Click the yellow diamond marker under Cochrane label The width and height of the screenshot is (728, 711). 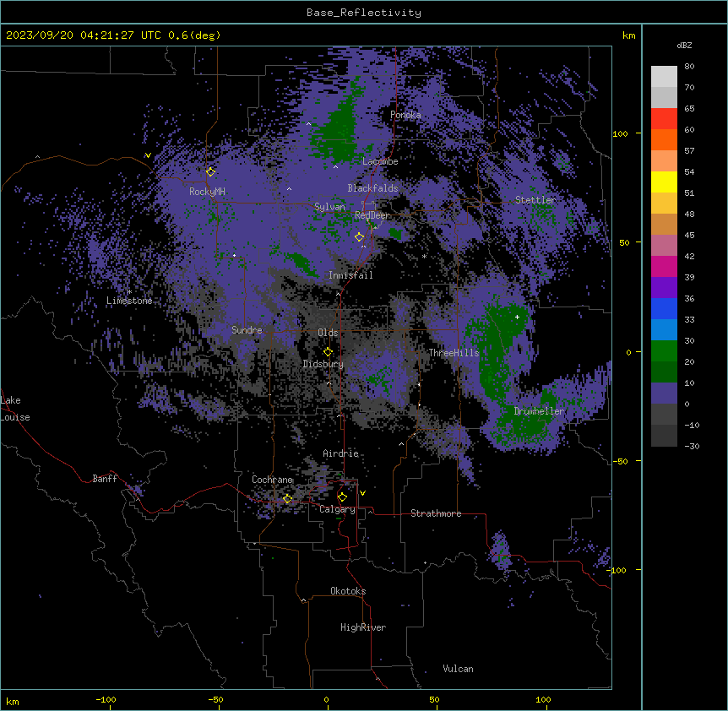[x=288, y=498]
